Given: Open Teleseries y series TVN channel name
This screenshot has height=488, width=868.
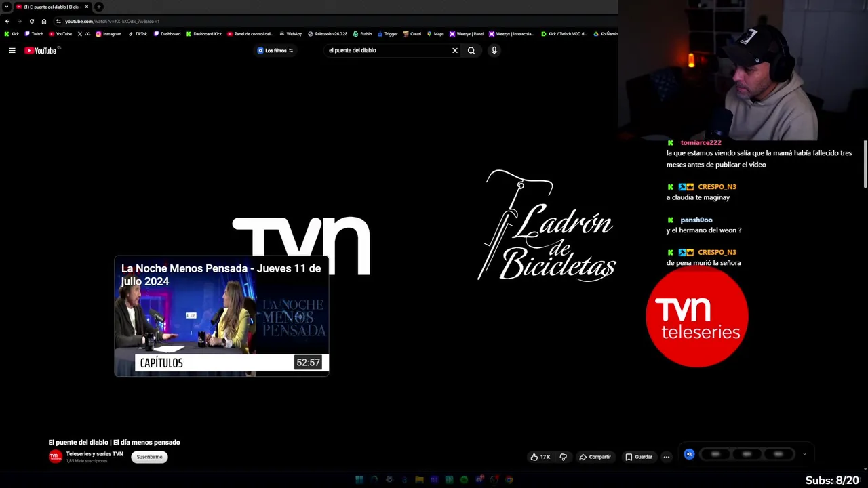Looking at the screenshot, I should click(94, 454).
